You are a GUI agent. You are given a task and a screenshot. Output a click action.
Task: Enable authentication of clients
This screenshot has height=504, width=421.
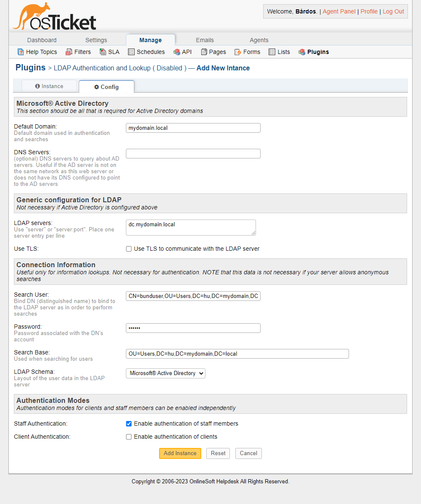129,437
